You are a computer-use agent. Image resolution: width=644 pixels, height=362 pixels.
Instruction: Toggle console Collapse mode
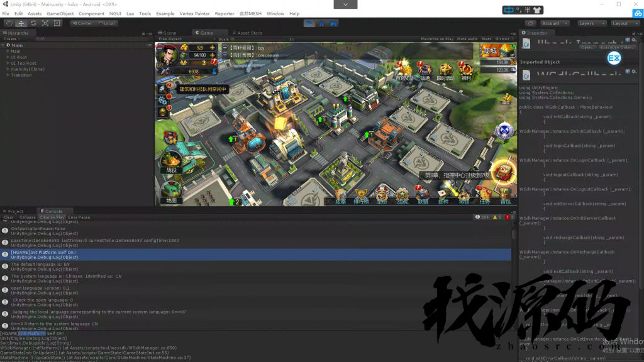pyautogui.click(x=28, y=217)
